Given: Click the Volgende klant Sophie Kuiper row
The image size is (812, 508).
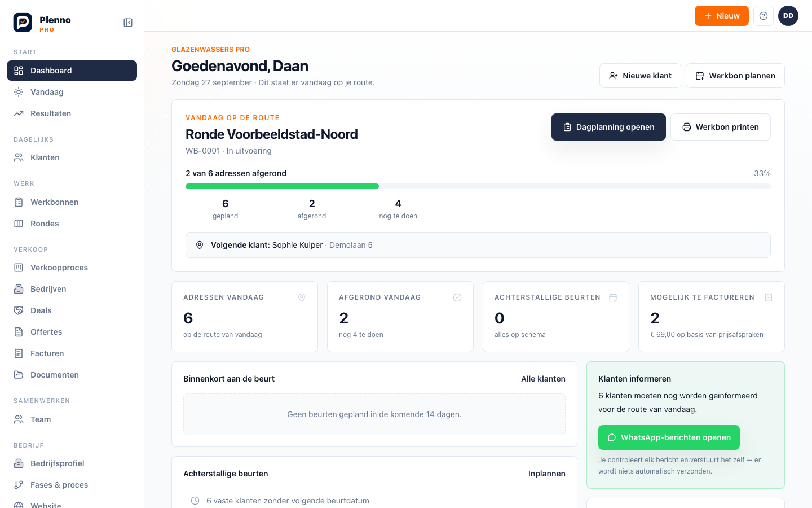Looking at the screenshot, I should 478,245.
